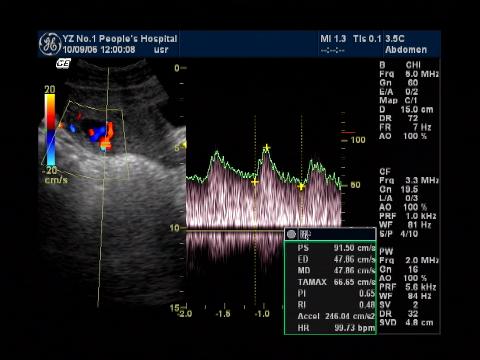This screenshot has width=480, height=360.
Task: Click the HR bpm result row
Action: point(336,328)
